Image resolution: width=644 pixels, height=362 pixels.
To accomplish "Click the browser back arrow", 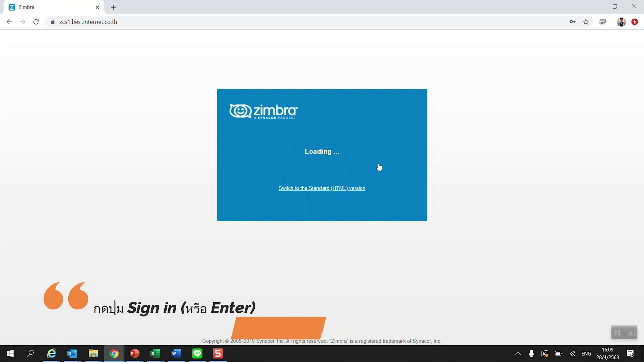I will click(9, 22).
